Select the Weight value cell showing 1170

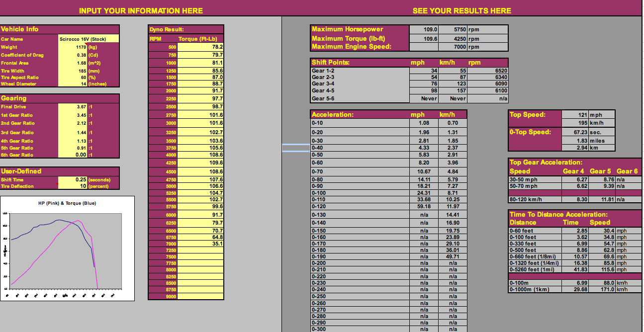click(x=73, y=47)
